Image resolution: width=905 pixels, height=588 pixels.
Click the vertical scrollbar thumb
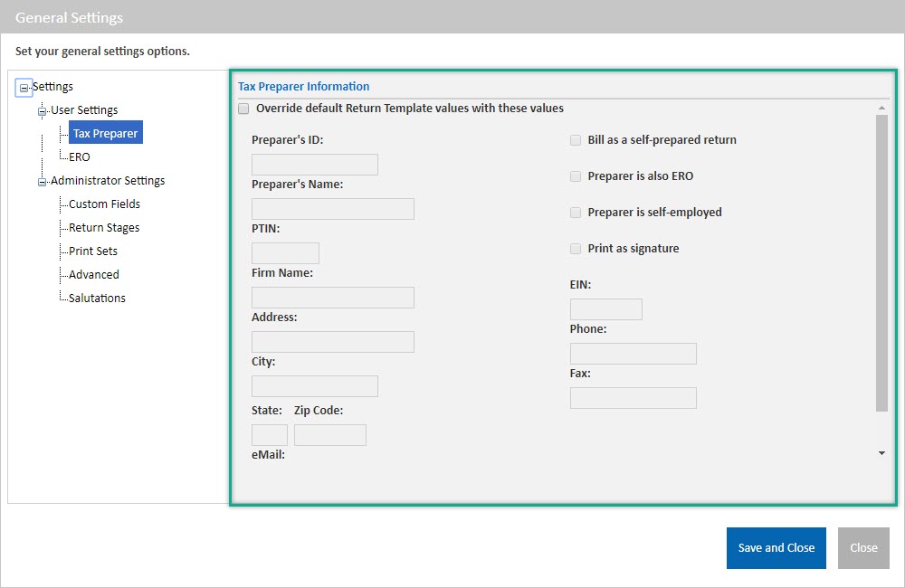881,263
